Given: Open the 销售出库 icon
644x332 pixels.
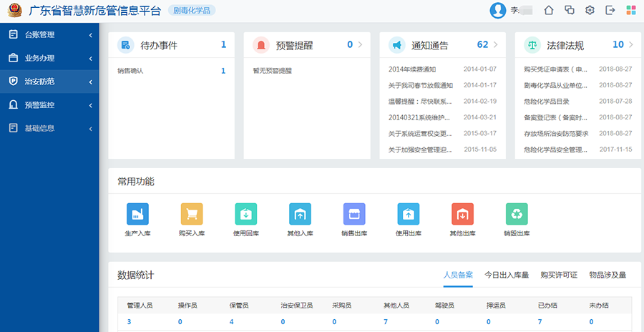Looking at the screenshot, I should (x=354, y=214).
